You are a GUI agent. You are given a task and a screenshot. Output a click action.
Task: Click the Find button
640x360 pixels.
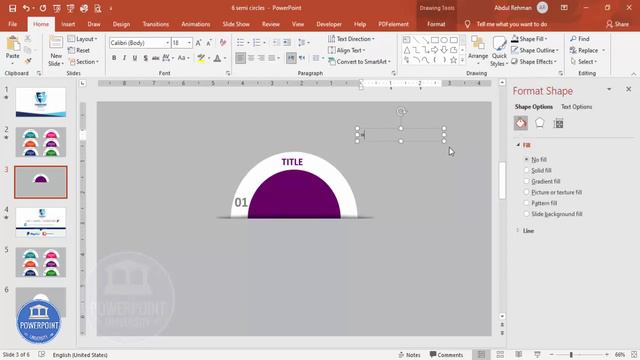click(580, 39)
